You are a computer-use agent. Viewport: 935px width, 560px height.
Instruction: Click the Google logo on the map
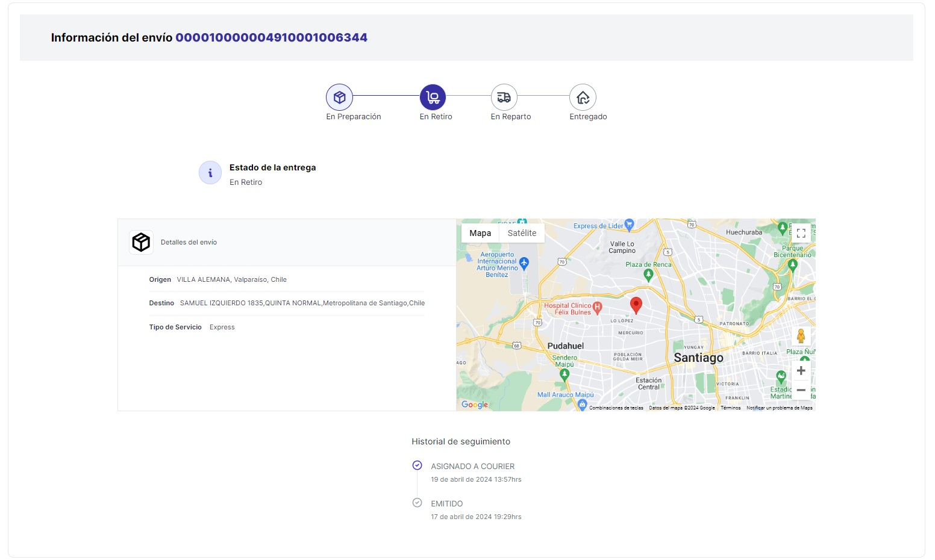click(x=474, y=405)
